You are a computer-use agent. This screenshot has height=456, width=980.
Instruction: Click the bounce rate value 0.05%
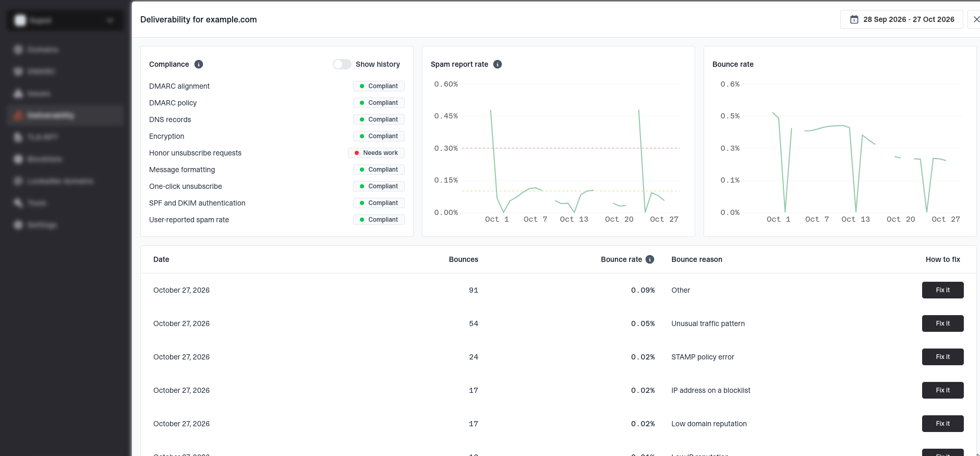643,323
